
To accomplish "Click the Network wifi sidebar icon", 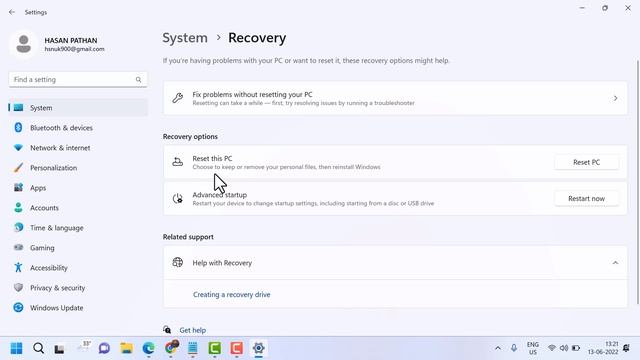I will click(18, 147).
